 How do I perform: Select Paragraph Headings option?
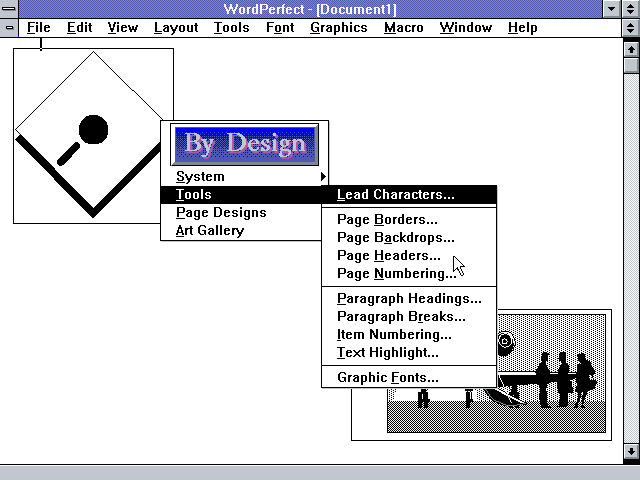coord(409,299)
